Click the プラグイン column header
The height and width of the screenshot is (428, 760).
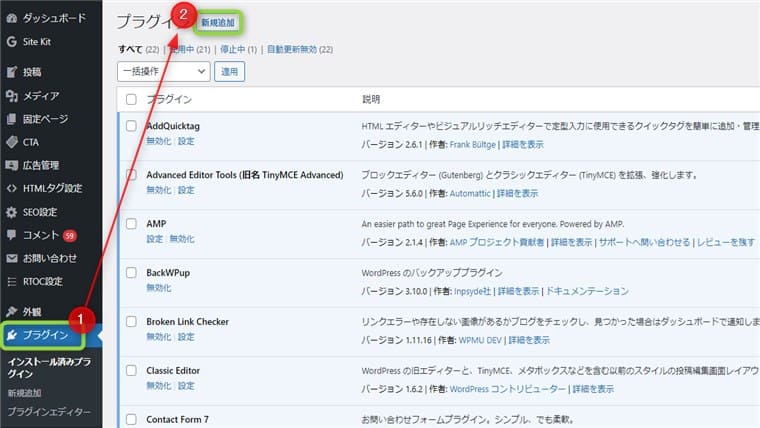pyautogui.click(x=169, y=99)
